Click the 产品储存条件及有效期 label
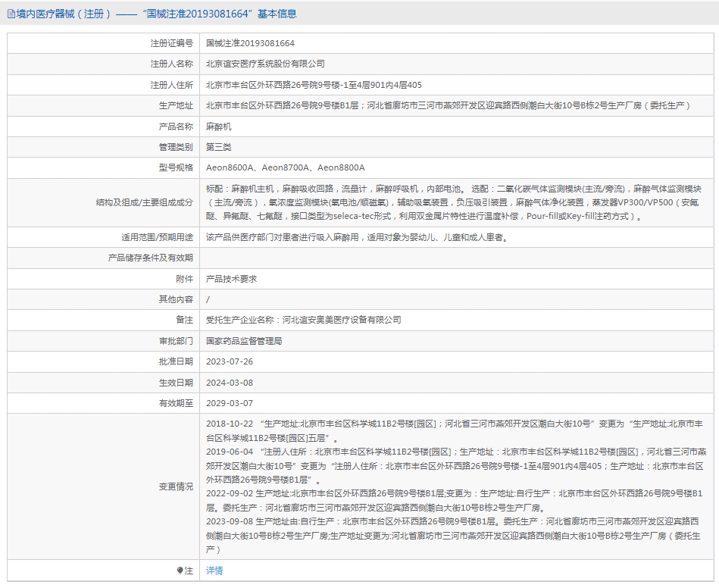 (x=151, y=258)
